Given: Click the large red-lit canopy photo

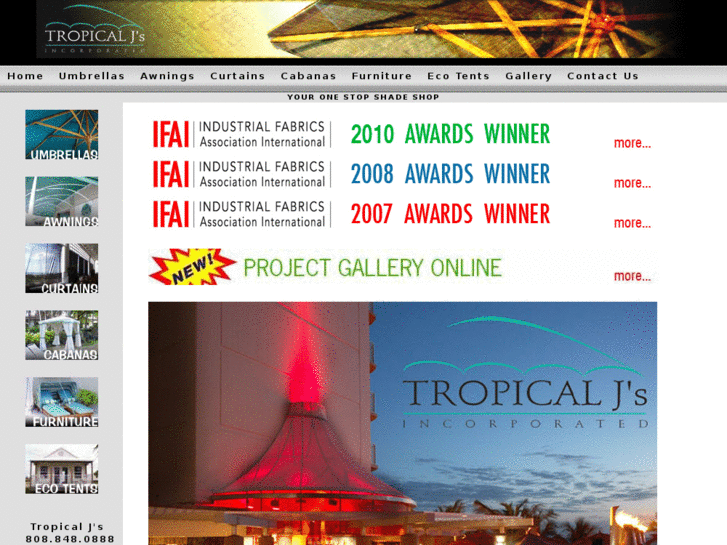Looking at the screenshot, I should coord(402,423).
